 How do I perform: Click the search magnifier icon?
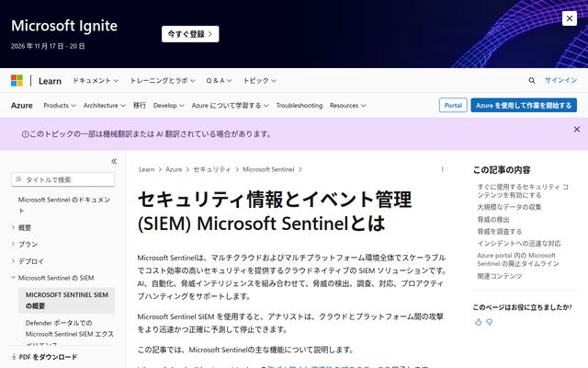click(531, 80)
